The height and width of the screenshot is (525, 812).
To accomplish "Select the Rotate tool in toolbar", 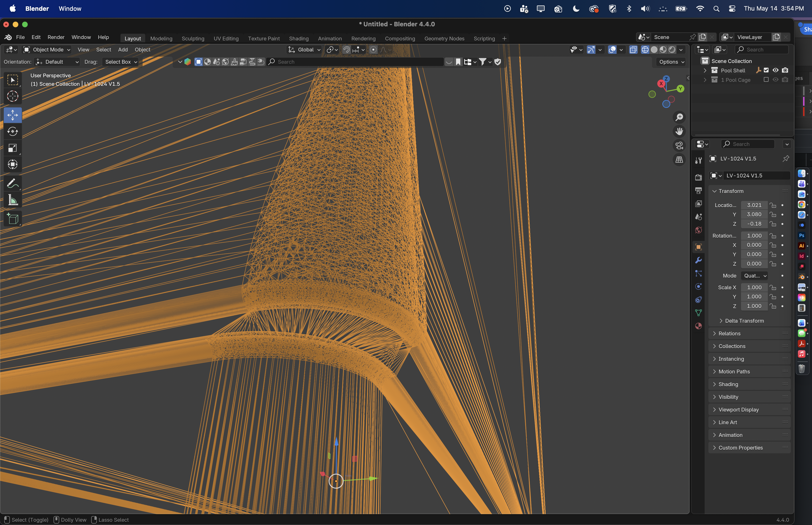I will pyautogui.click(x=13, y=132).
